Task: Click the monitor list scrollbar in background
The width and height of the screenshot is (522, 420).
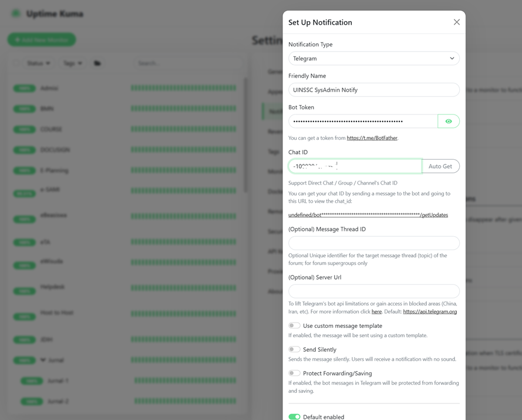Action: click(245, 135)
